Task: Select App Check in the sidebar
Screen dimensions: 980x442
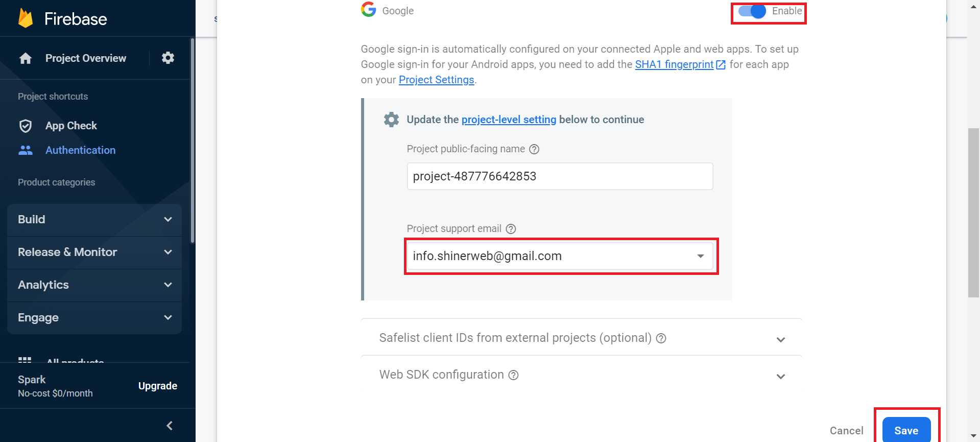Action: coord(71,125)
